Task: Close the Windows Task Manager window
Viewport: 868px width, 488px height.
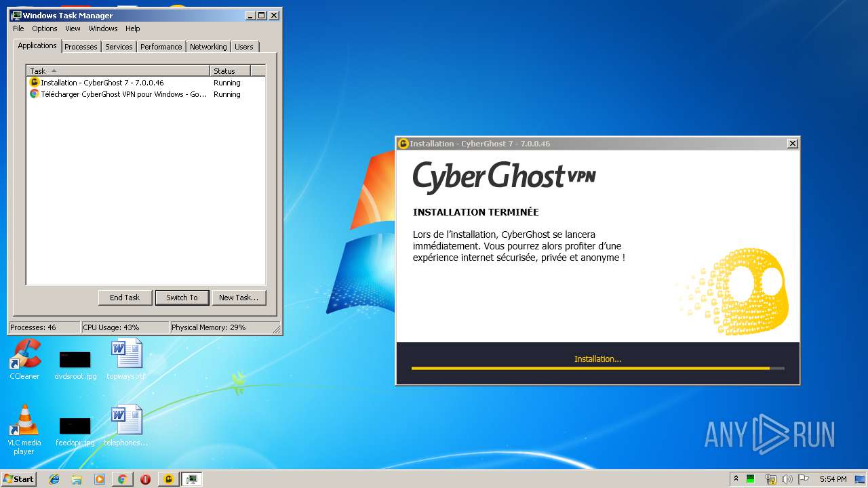Action: pos(273,15)
